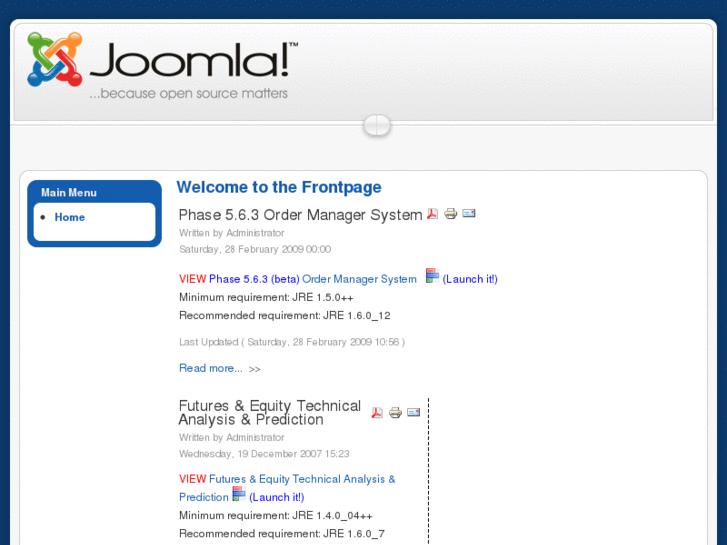The height and width of the screenshot is (545, 727).
Task: Click launch app icon beside Prediction link
Action: tap(239, 494)
